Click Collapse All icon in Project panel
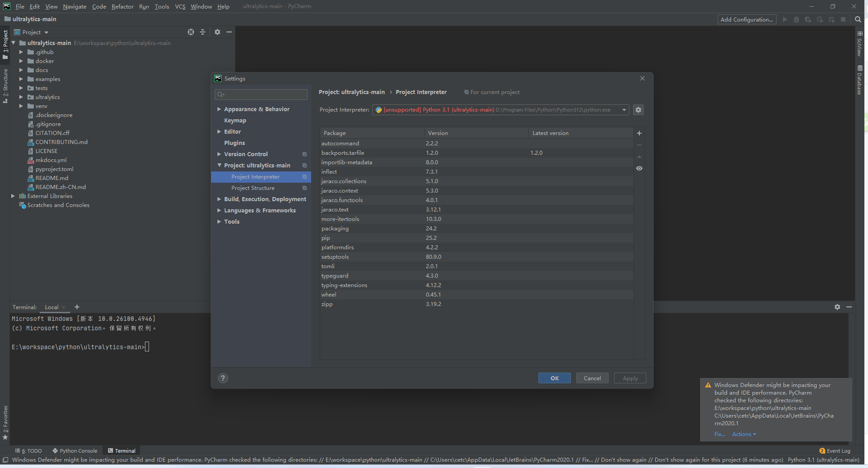 203,32
